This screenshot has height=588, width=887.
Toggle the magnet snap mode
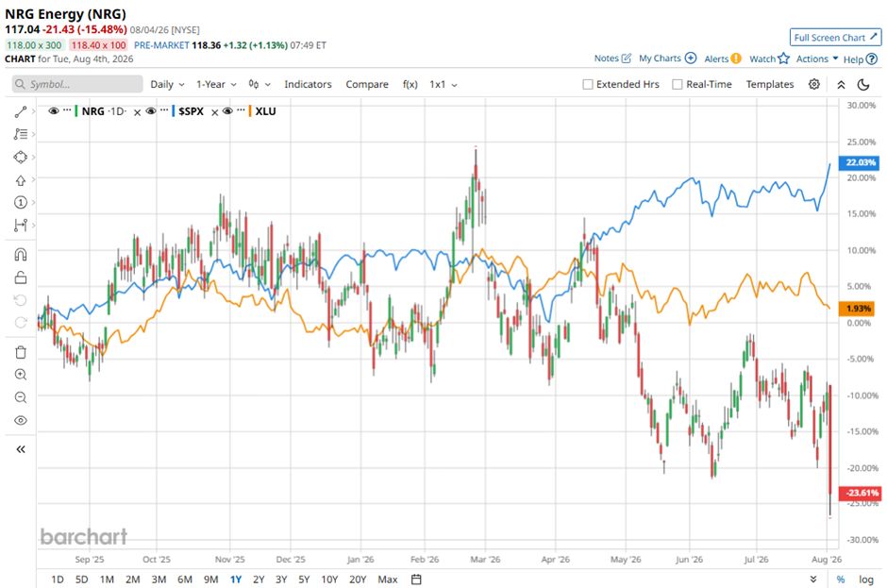point(21,255)
